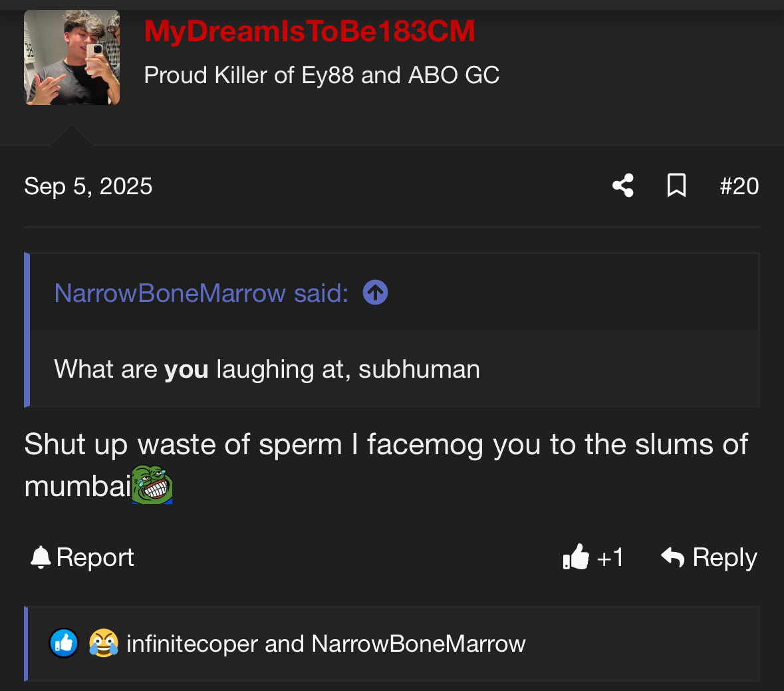Click the curved arrow Reply icon
784x691 pixels.
coord(673,557)
